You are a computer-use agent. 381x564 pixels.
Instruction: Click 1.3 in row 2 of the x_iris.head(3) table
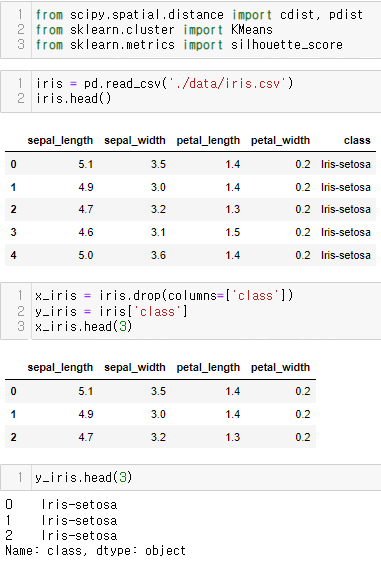[x=232, y=437]
